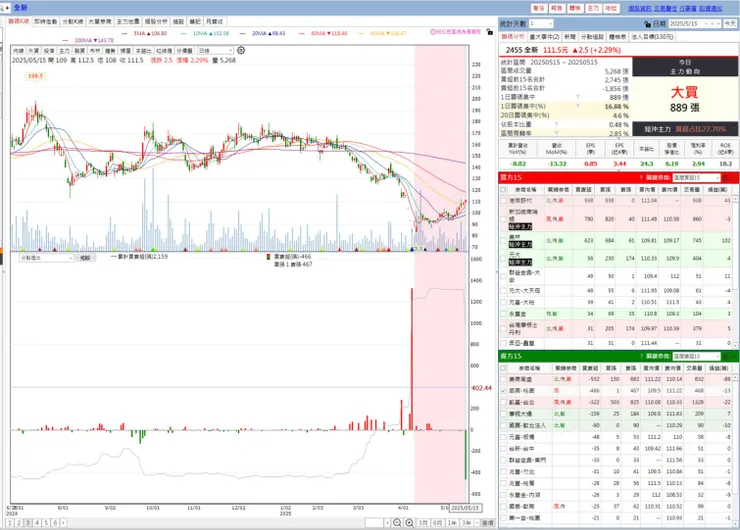Click the small icon at right of 買方15 header

(x=726, y=177)
